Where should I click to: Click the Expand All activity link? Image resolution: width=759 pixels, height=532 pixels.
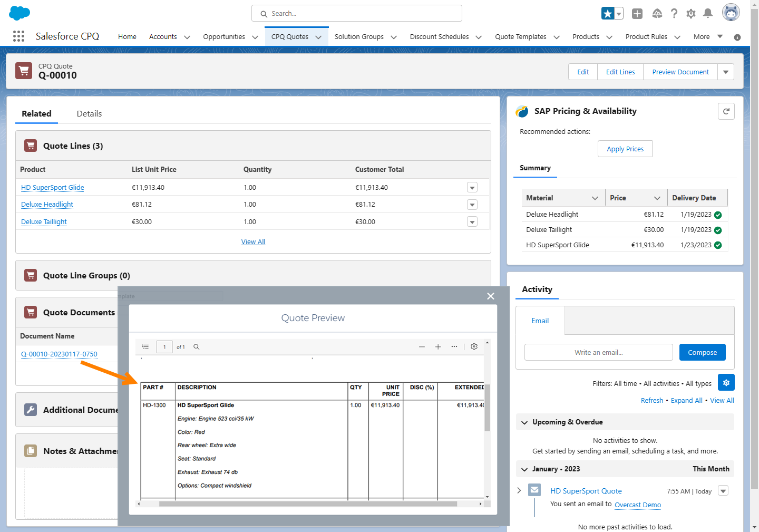[686, 401]
